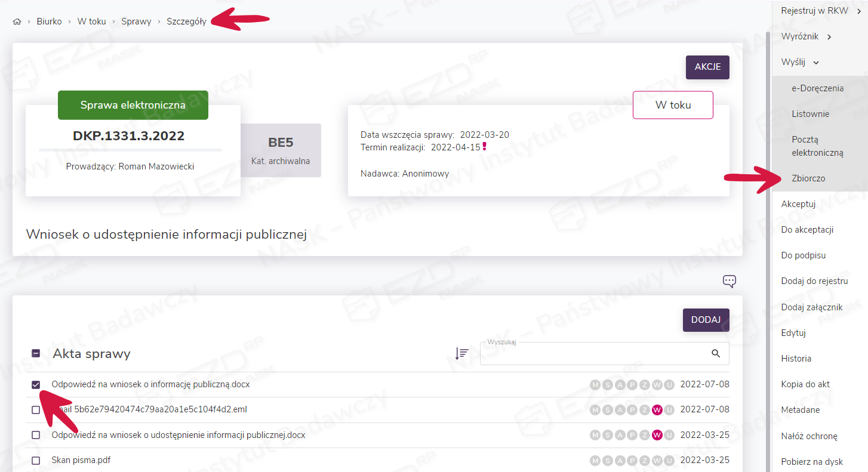This screenshot has height=472, width=868.
Task: Select the checkbox for Skan pisma.pdf
Action: pos(36,461)
